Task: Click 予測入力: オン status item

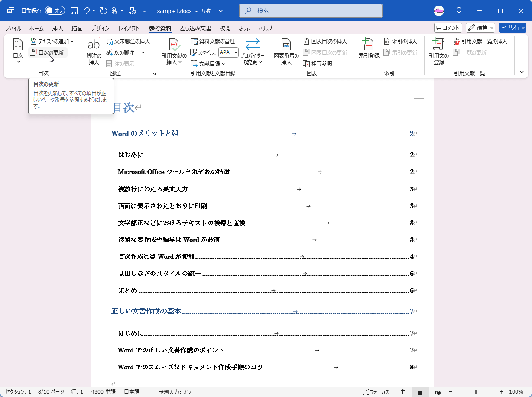Action: [175, 392]
